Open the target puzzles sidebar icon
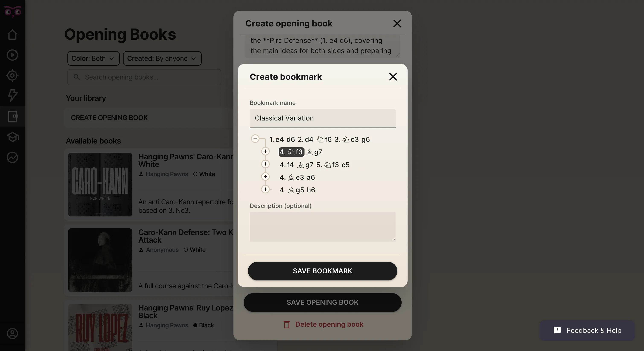The image size is (644, 351). [x=12, y=75]
